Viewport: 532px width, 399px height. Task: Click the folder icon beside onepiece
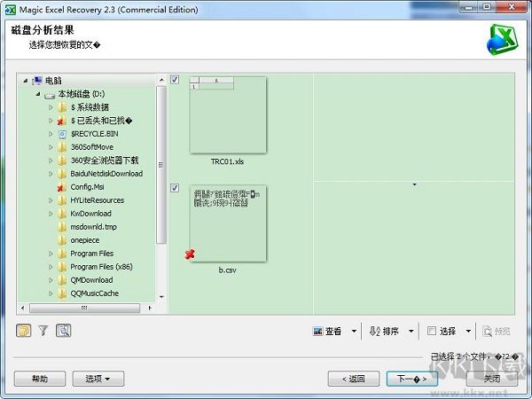tap(62, 240)
